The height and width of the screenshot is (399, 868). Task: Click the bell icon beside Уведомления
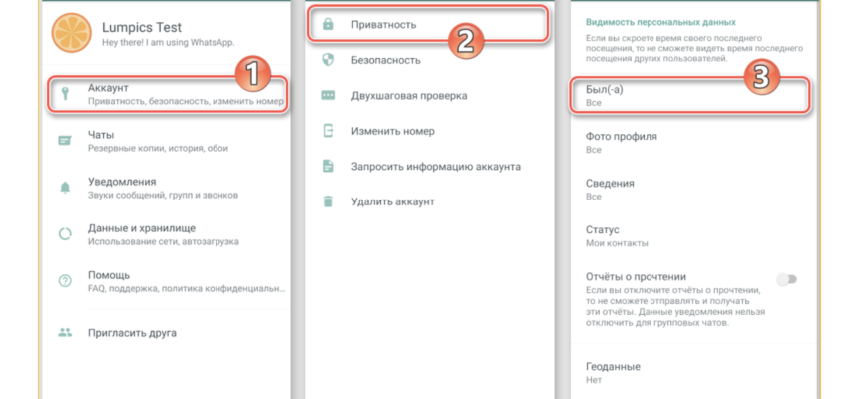coord(65,188)
